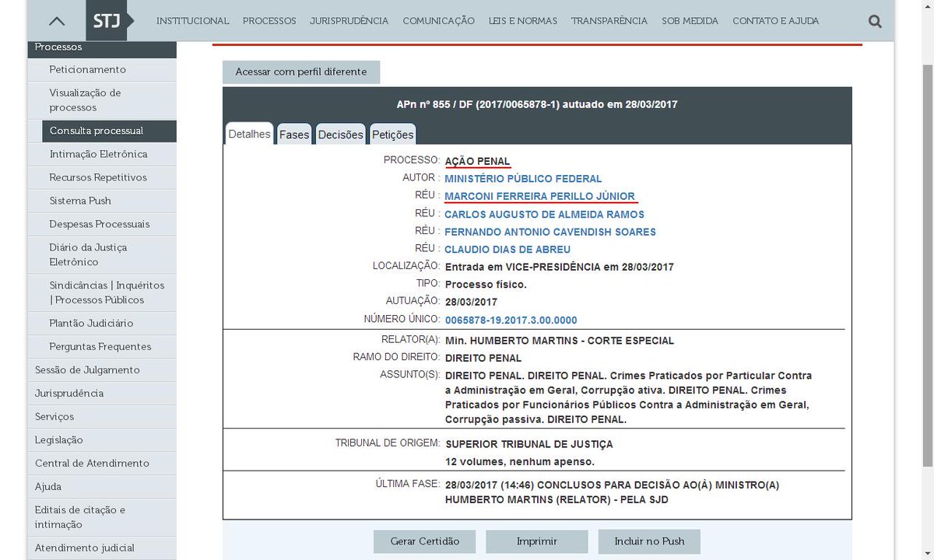This screenshot has height=560, width=934.
Task: Open the Processos top menu
Action: [x=269, y=21]
